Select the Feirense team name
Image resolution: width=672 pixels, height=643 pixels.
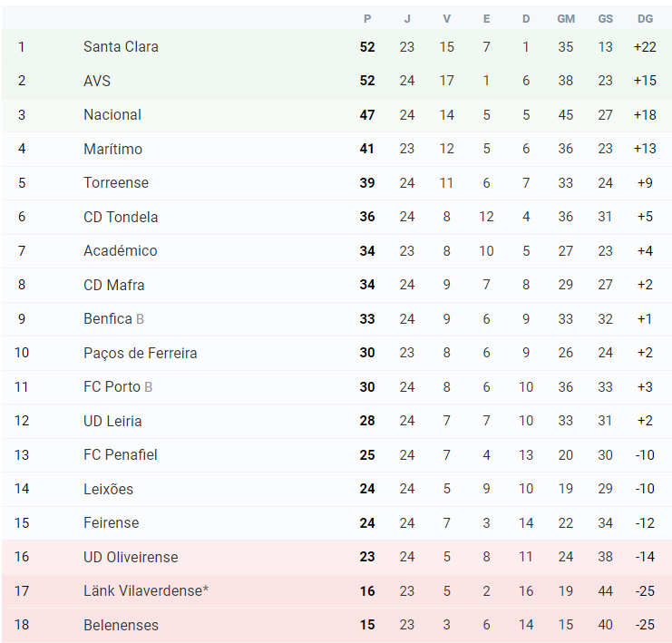pyautogui.click(x=111, y=522)
